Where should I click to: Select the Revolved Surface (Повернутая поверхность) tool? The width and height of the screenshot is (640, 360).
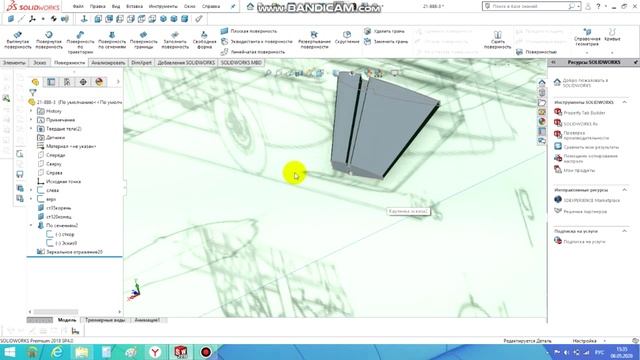coord(49,40)
